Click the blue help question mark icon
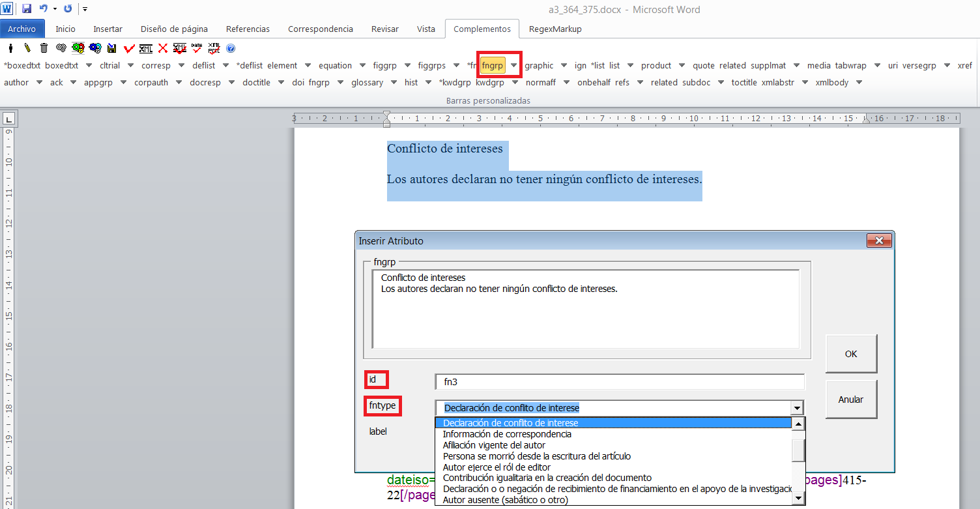This screenshot has width=980, height=509. (230, 48)
